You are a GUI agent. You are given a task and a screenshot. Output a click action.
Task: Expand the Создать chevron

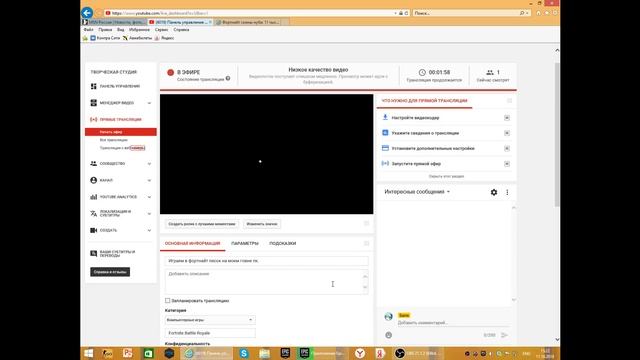[149, 231]
